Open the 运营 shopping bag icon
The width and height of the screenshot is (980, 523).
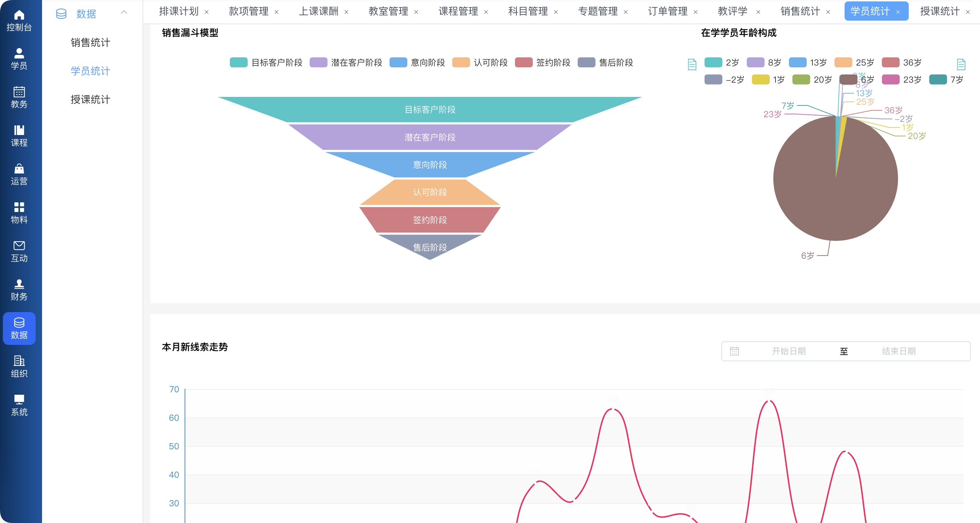[19, 169]
